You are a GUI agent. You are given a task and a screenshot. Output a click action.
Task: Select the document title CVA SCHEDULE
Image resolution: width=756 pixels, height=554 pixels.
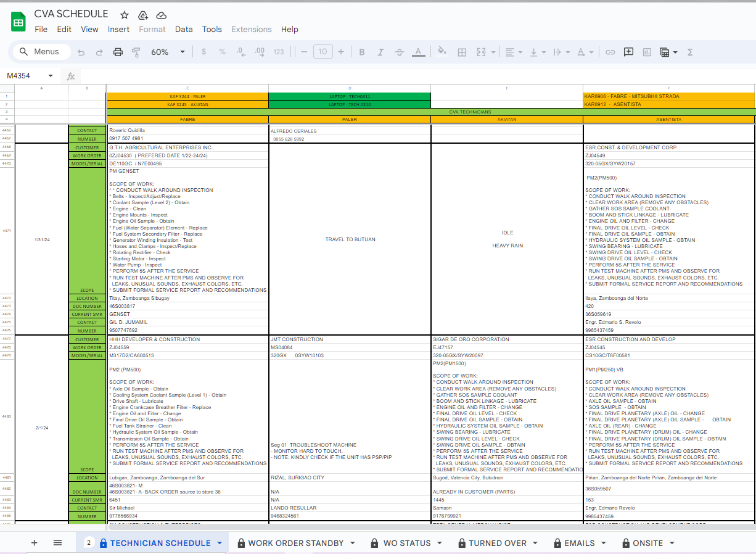pos(71,14)
